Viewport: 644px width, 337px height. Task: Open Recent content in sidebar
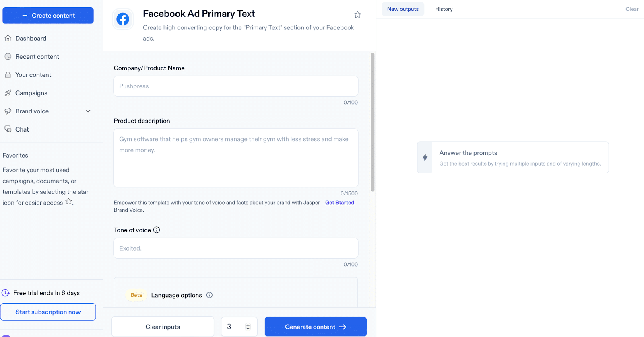[x=37, y=57]
